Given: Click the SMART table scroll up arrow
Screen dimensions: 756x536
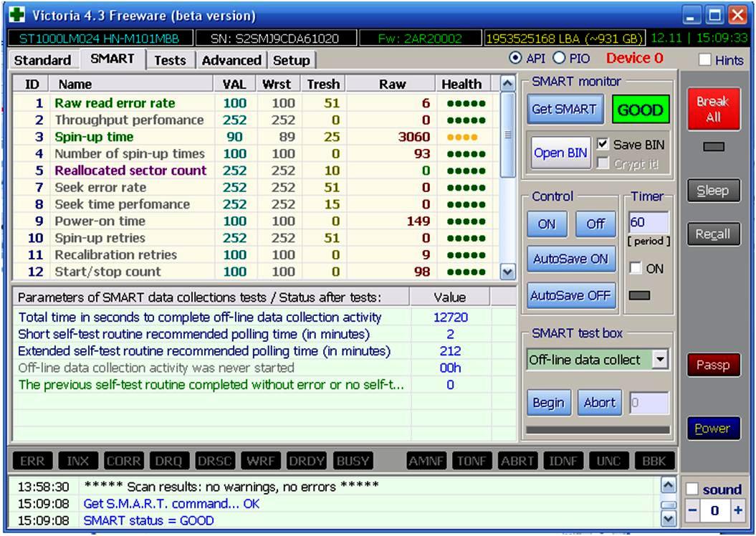Looking at the screenshot, I should click(507, 84).
